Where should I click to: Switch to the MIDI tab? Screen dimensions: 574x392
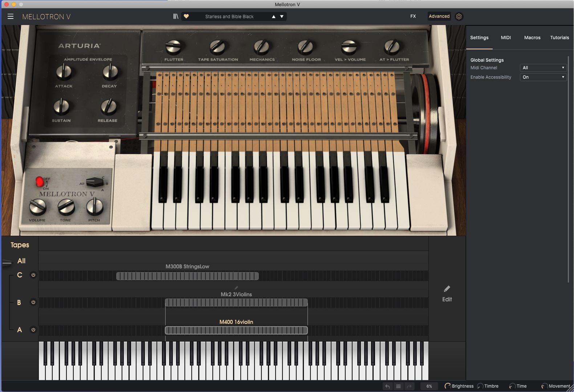[506, 38]
